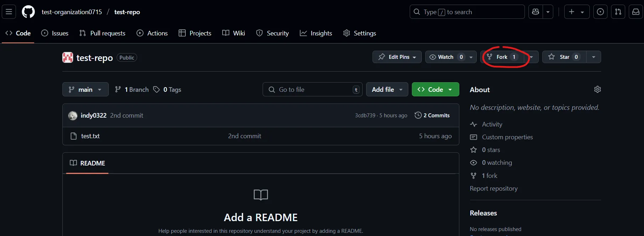Select the README tab
The width and height of the screenshot is (644, 236).
88,163
